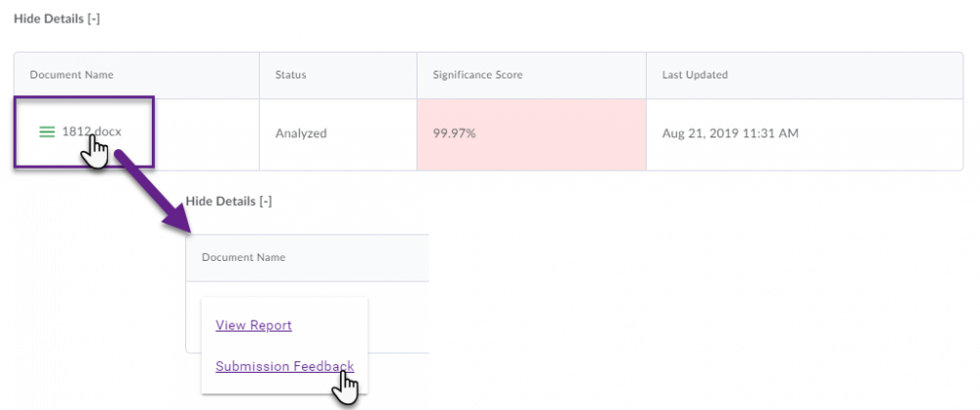Click the Last Updated column header
The image size is (980, 410).
(x=695, y=76)
